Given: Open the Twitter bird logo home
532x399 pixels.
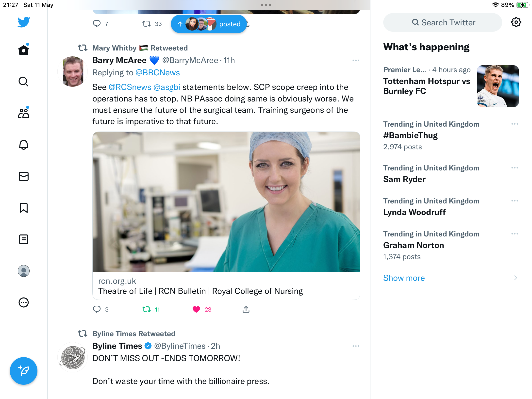Looking at the screenshot, I should pos(24,22).
